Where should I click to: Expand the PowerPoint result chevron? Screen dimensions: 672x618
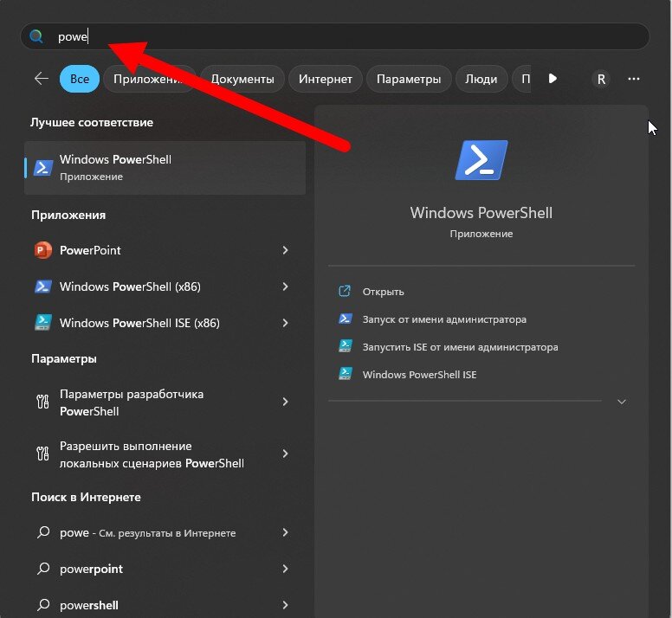(285, 250)
